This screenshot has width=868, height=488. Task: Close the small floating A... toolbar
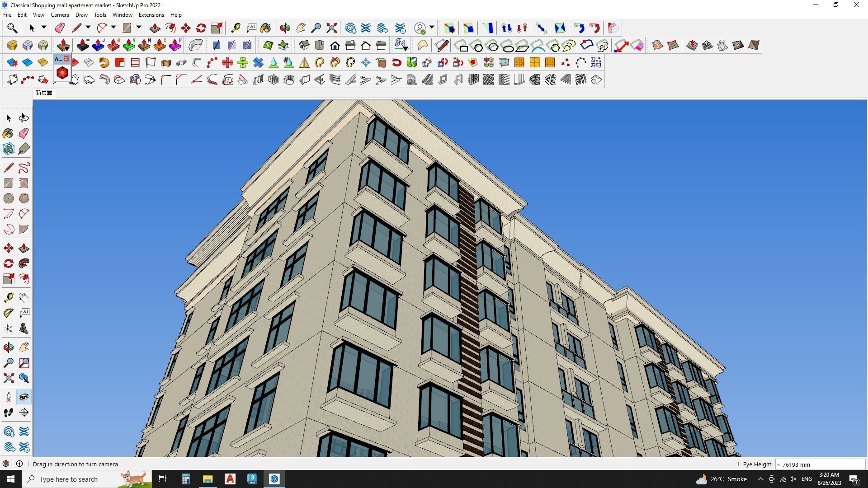click(66, 59)
